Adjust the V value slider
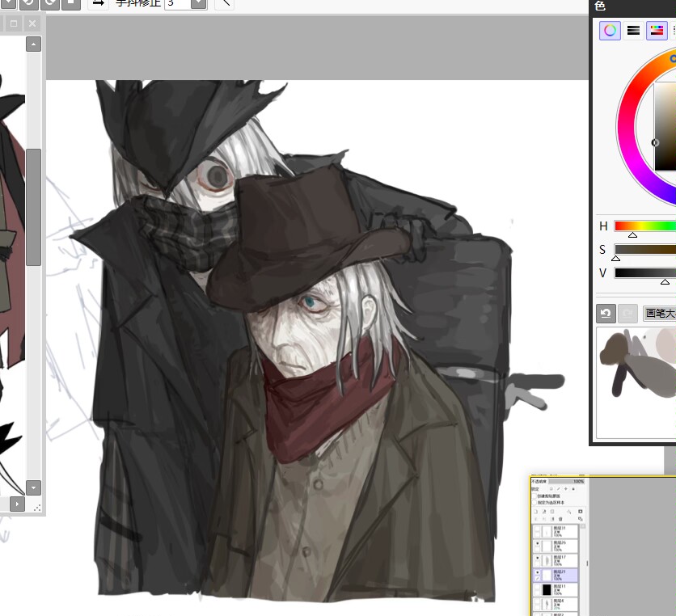Image resolution: width=676 pixels, height=616 pixels. pyautogui.click(x=645, y=273)
